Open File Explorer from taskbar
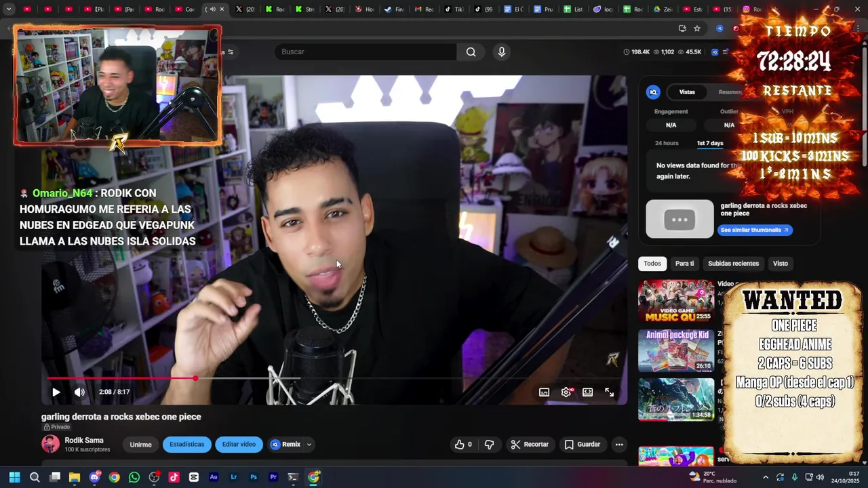Screen dimensions: 868x488 pyautogui.click(x=75, y=477)
